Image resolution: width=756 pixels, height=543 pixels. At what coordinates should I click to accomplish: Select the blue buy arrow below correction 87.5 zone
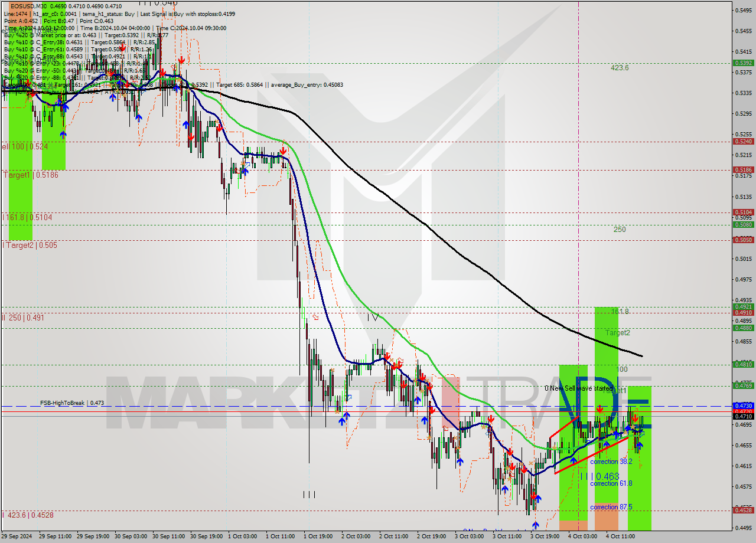pyautogui.click(x=535, y=524)
